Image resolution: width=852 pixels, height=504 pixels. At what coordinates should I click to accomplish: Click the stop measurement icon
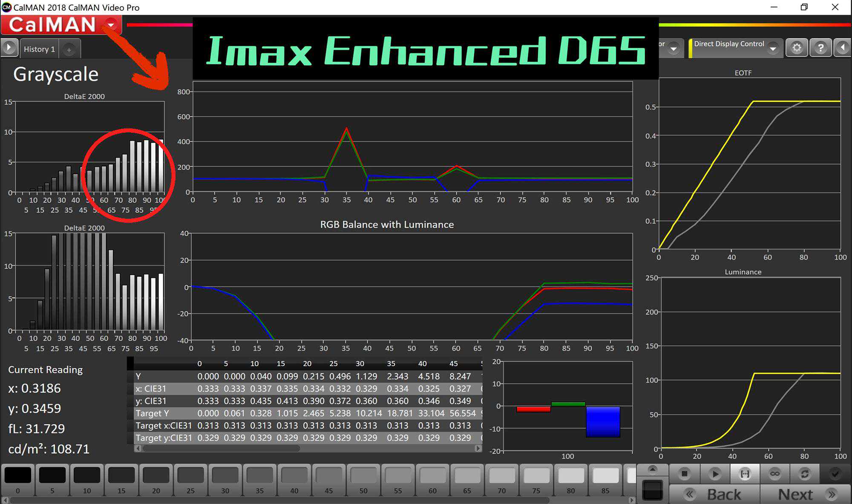[684, 474]
